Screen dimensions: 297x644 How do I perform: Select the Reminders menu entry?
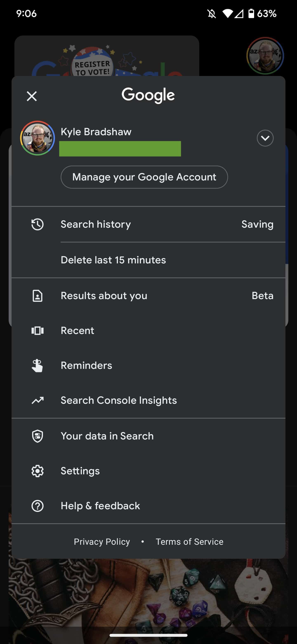click(x=86, y=366)
